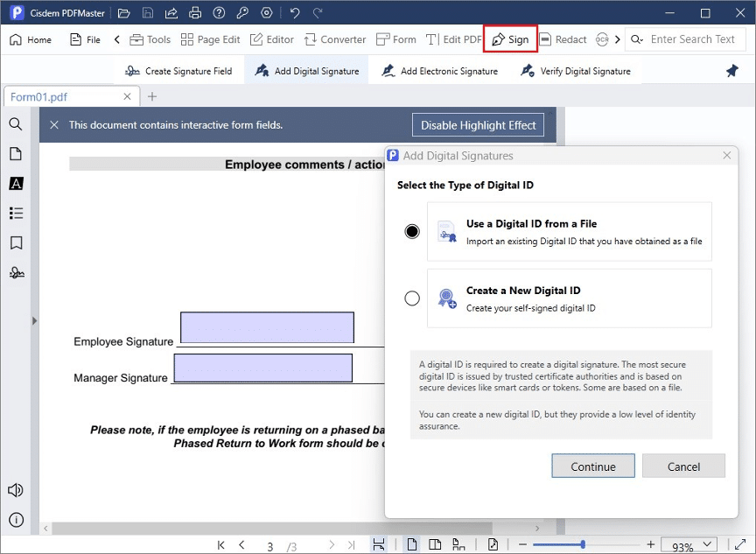The height and width of the screenshot is (554, 756).
Task: Click the Undo arrow icon
Action: [x=295, y=12]
